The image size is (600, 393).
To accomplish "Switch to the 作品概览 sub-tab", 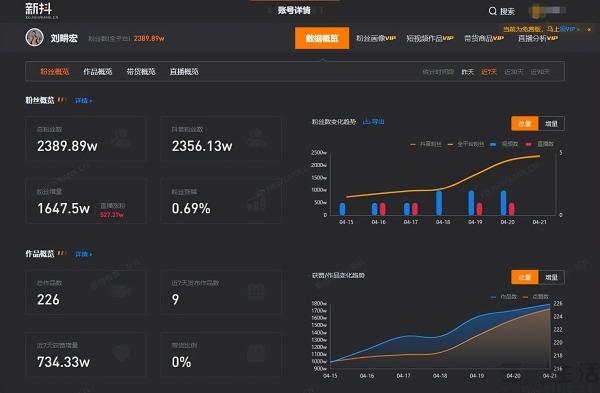I will pyautogui.click(x=98, y=72).
